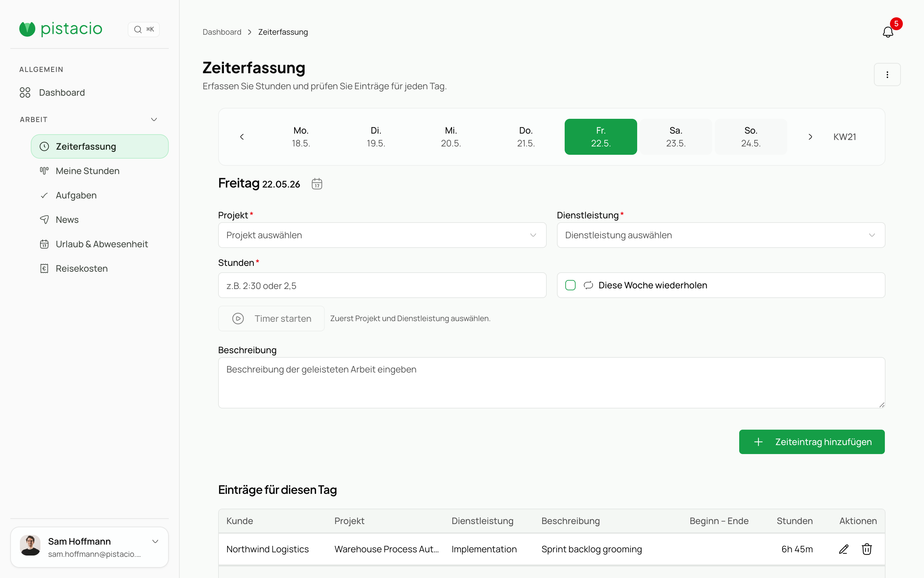Edit the Northwind Logistics entry with pencil
Screen dimensions: 924x578
point(843,549)
